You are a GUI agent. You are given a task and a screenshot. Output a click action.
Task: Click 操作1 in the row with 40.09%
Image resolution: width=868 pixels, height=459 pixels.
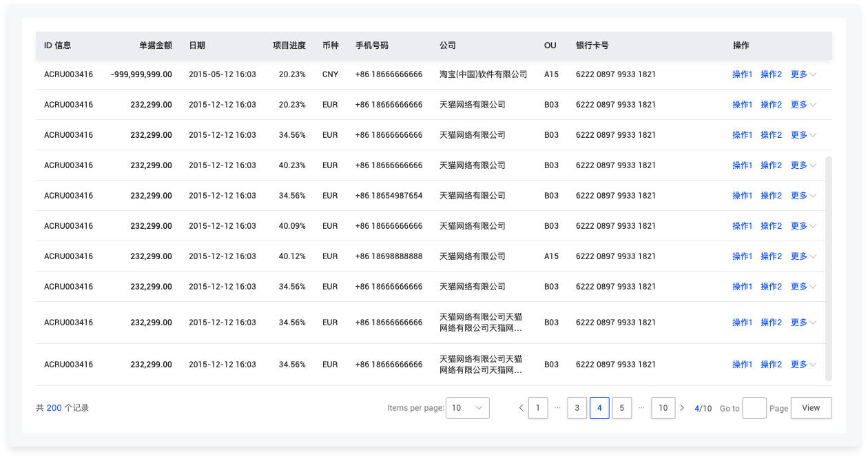pos(743,226)
